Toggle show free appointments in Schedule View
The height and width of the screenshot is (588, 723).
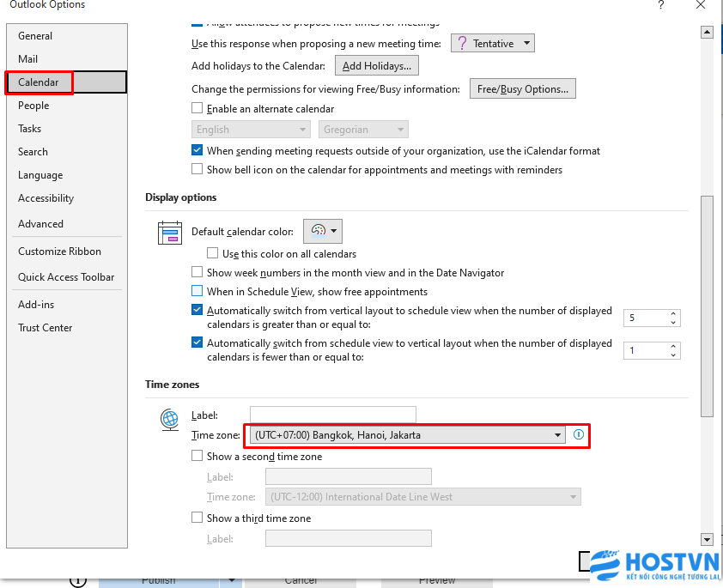[197, 291]
